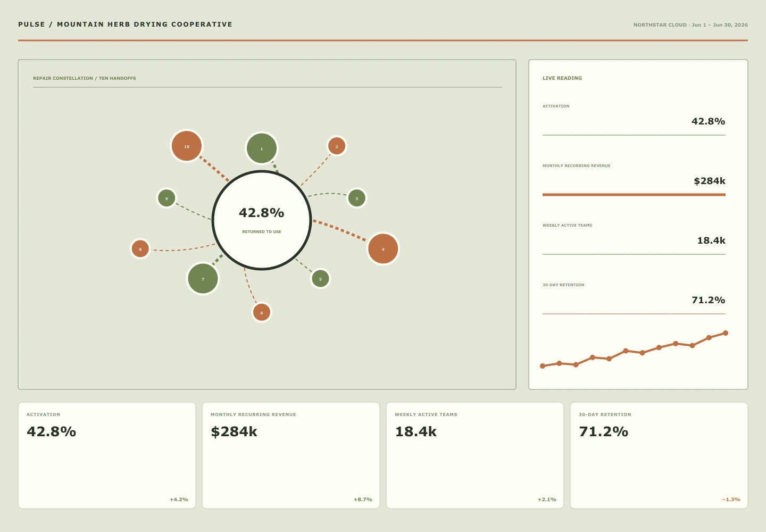This screenshot has width=766, height=532.
Task: Click the central 'Returned to use' circle
Action: [262, 220]
